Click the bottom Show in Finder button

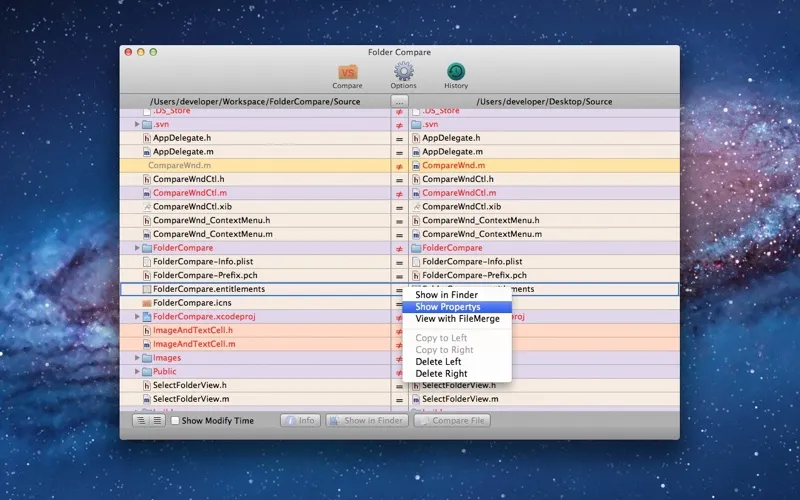(367, 420)
